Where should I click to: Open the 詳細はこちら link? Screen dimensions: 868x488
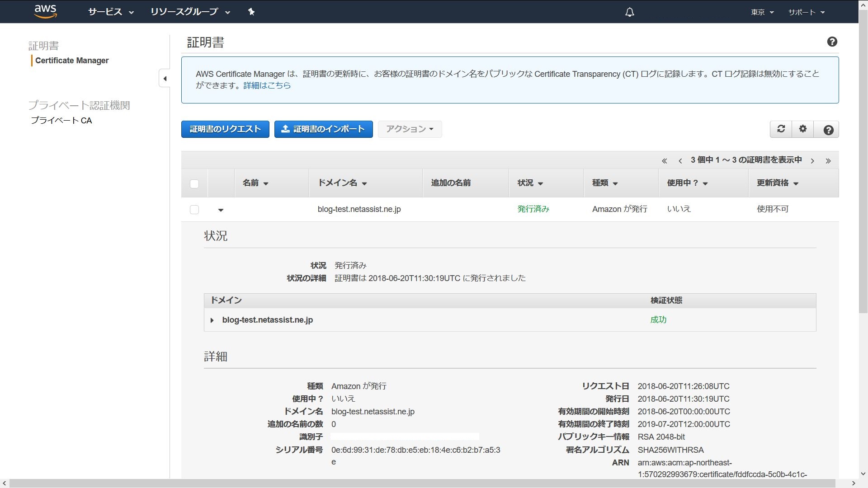pyautogui.click(x=267, y=85)
